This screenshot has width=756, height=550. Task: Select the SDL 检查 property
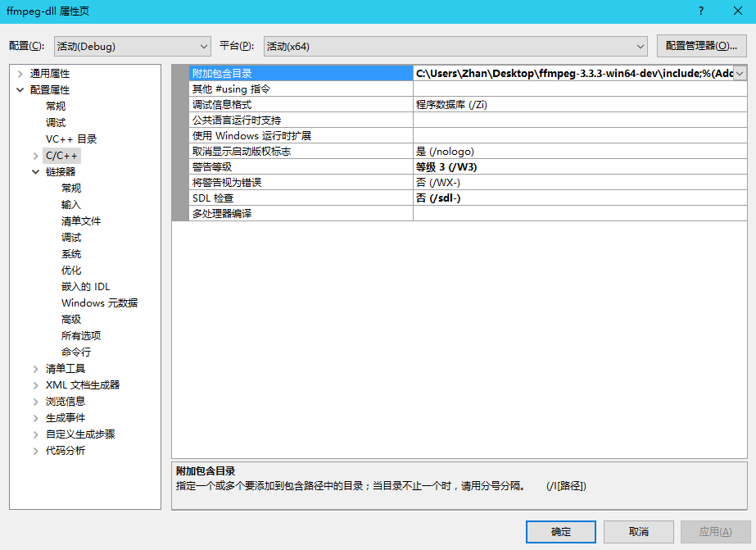click(301, 198)
